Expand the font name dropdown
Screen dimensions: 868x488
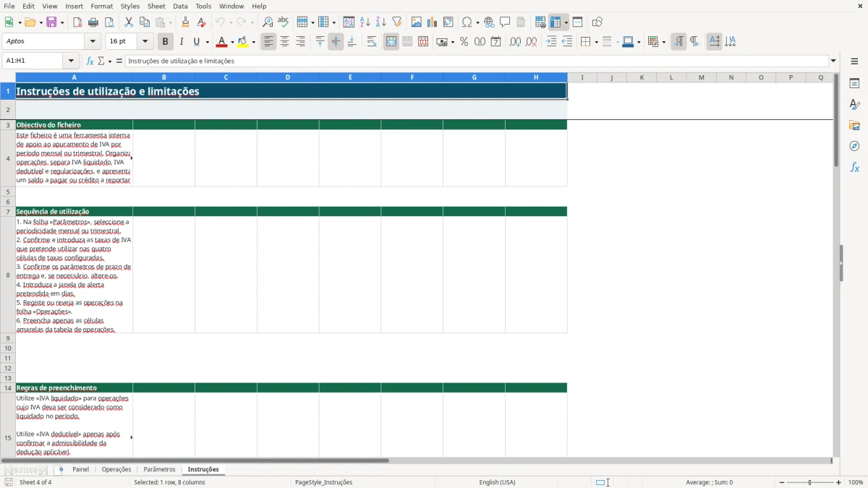pos(93,42)
